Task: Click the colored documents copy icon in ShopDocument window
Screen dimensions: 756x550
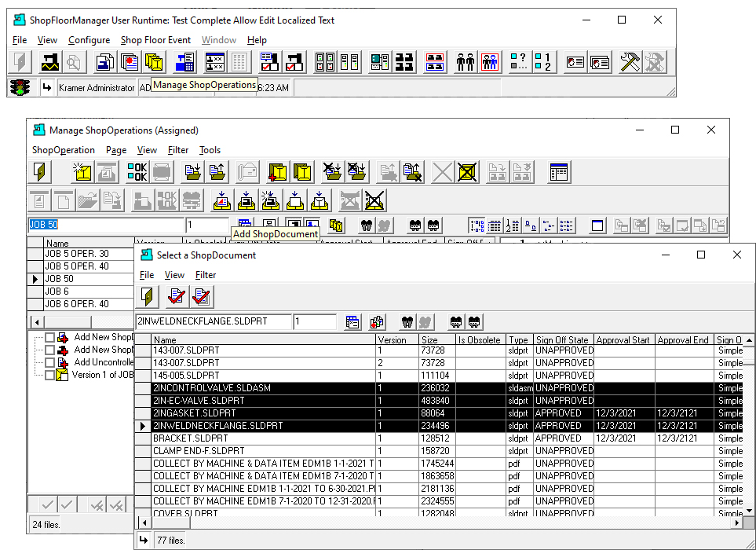Action: (377, 322)
